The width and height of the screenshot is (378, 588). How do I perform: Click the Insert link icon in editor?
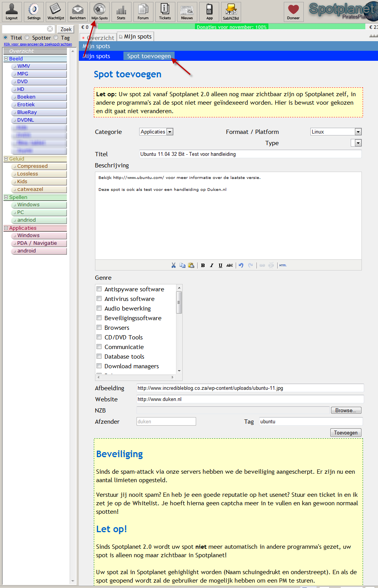[x=262, y=265]
